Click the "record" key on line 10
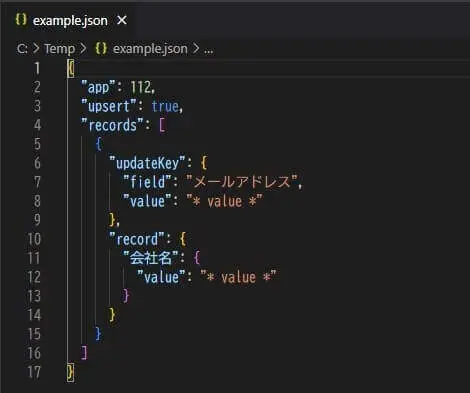Viewport: 470px width, 393px height. coord(137,239)
